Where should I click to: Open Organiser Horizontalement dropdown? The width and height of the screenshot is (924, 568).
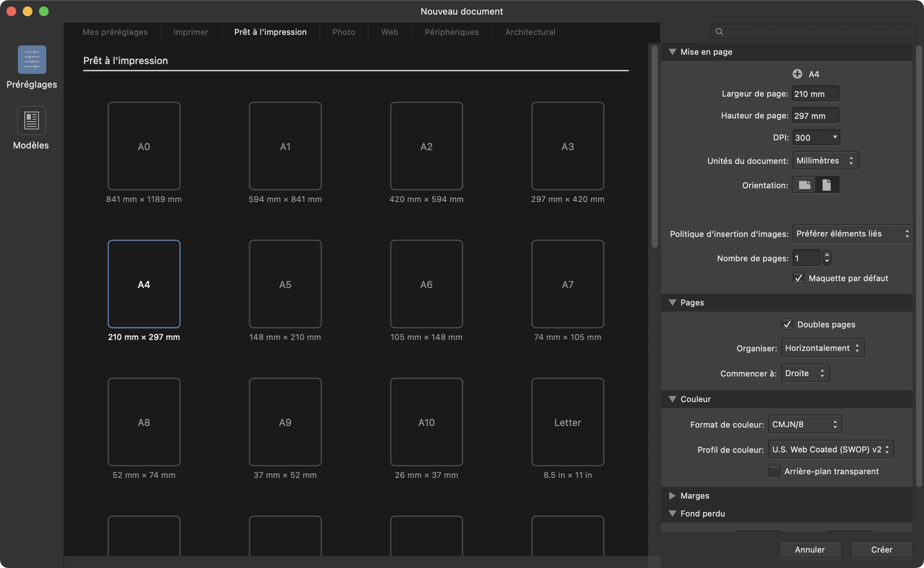(823, 348)
